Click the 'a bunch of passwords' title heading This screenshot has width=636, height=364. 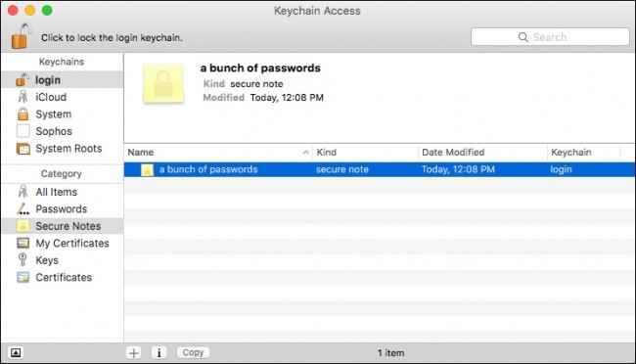click(260, 68)
